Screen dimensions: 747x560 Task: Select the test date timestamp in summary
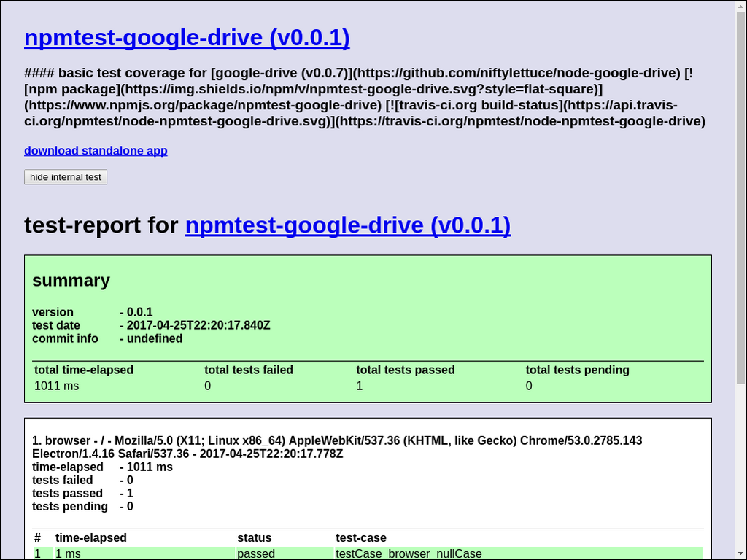(x=198, y=325)
